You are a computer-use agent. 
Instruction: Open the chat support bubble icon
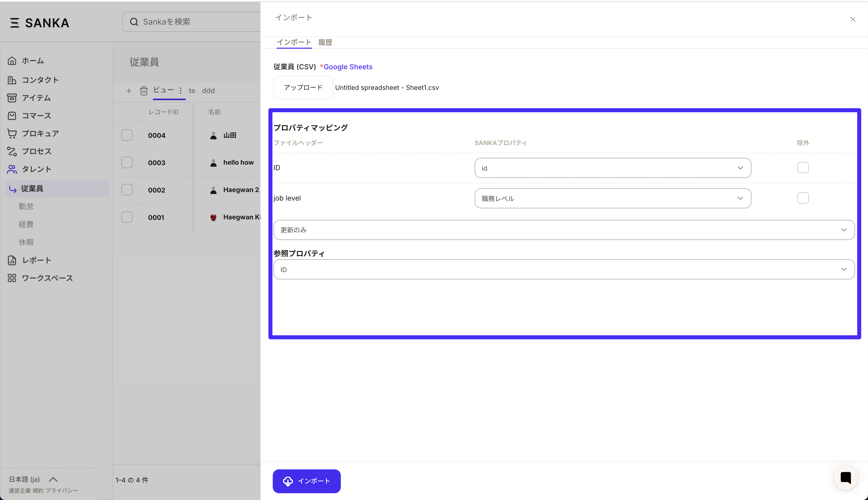(x=845, y=478)
